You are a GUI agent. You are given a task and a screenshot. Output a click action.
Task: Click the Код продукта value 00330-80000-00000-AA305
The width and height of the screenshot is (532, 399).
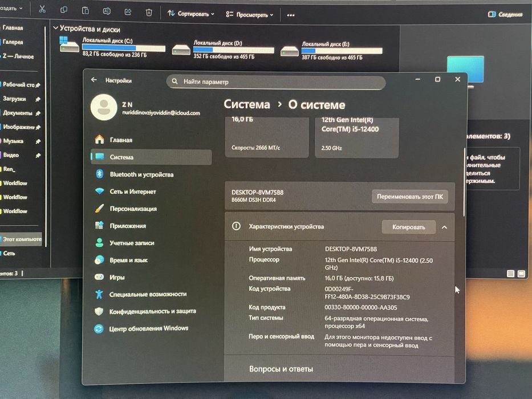[361, 307]
